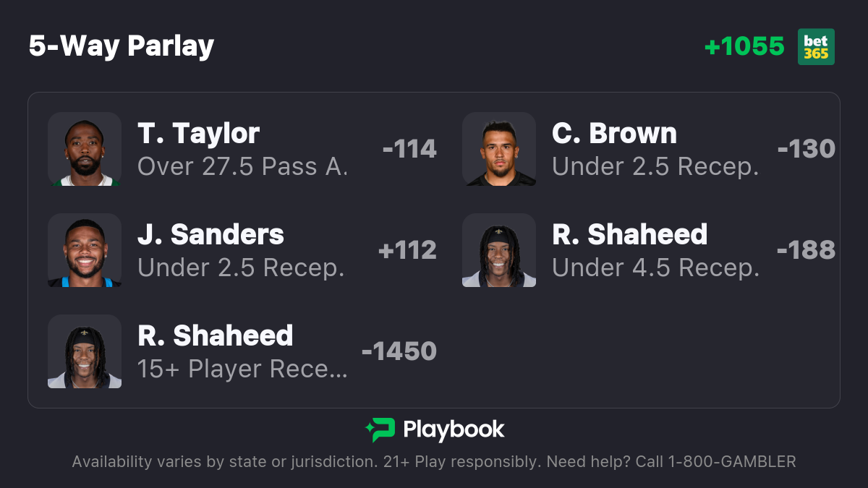The image size is (868, 488).
Task: Select T. Taylor's player headshot
Action: coord(85,149)
